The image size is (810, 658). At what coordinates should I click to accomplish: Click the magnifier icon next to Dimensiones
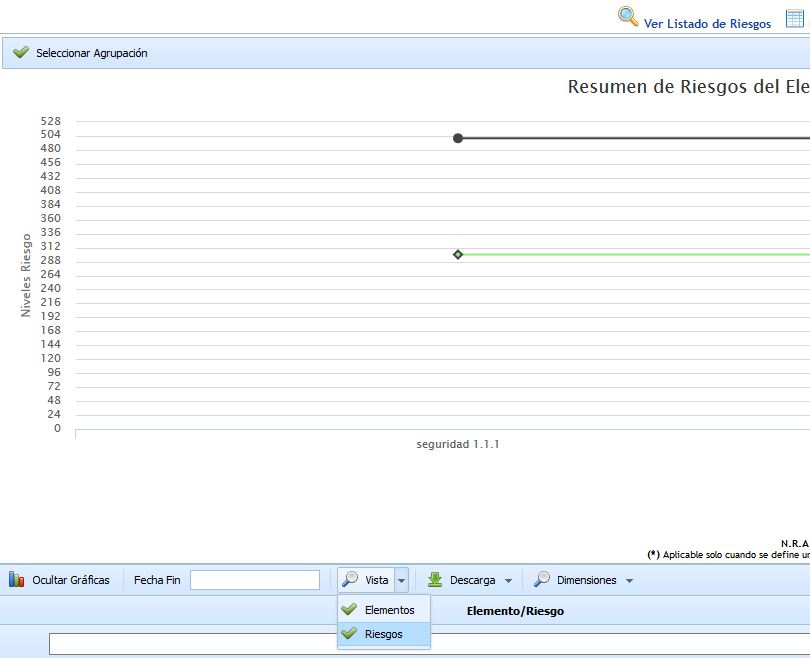(542, 580)
